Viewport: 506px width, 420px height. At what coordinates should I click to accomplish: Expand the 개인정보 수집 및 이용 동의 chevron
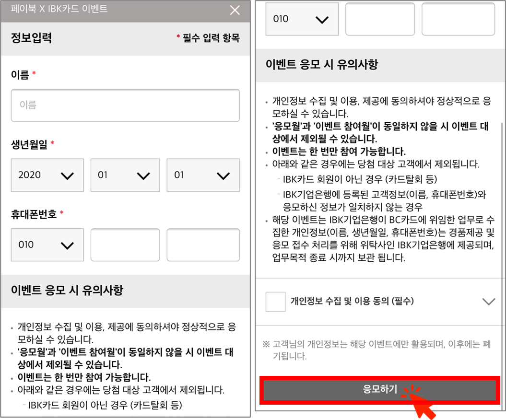coord(489,302)
